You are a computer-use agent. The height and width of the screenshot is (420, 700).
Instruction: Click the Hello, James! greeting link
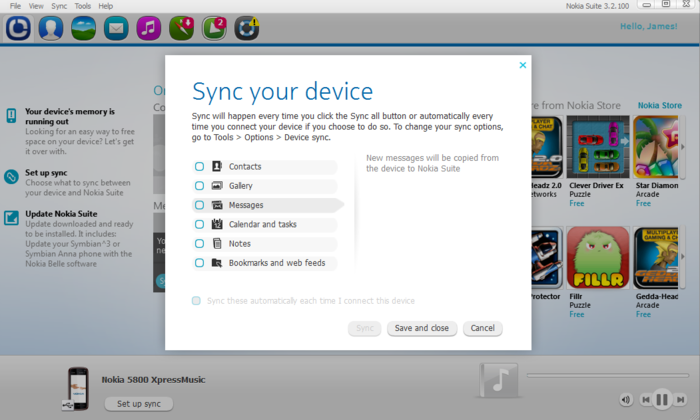tap(649, 26)
